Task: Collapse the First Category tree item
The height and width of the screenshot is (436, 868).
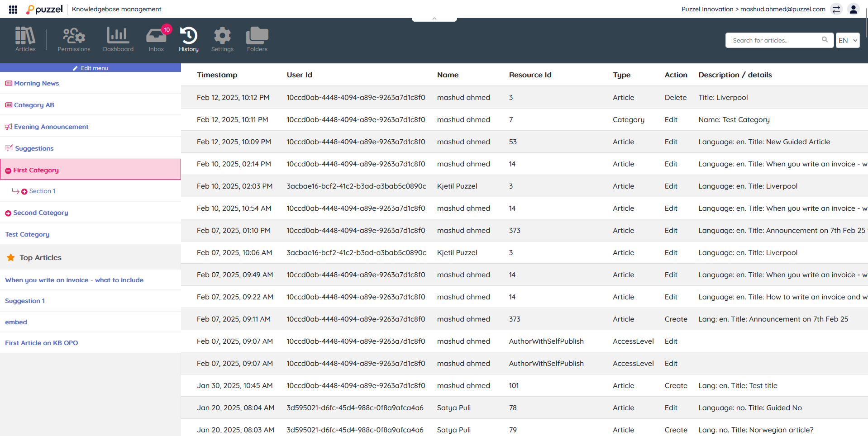Action: tap(8, 171)
